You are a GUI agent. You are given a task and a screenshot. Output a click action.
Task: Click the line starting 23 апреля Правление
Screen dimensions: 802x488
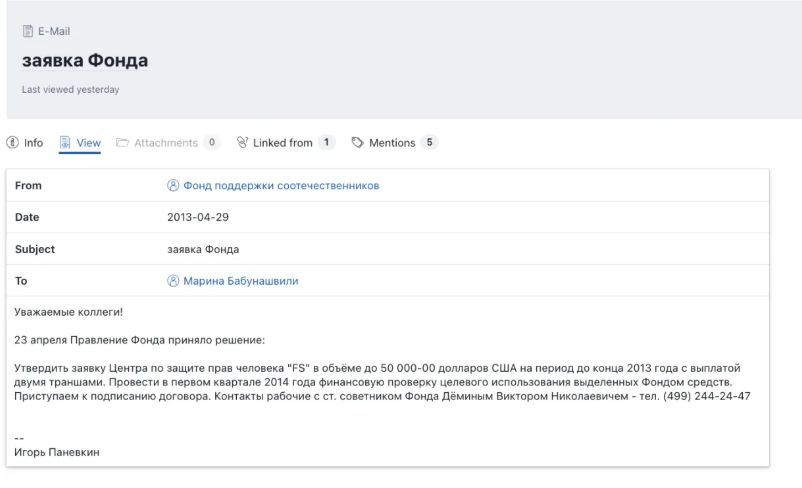coord(140,340)
